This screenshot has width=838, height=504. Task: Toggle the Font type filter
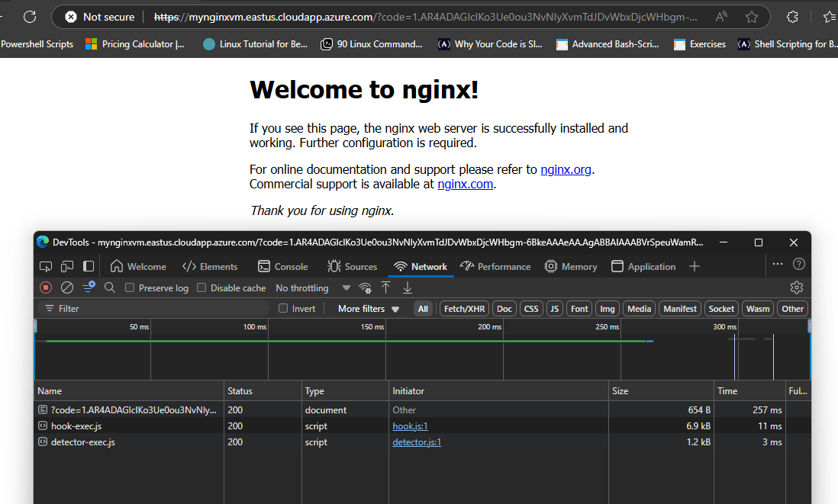(x=579, y=309)
